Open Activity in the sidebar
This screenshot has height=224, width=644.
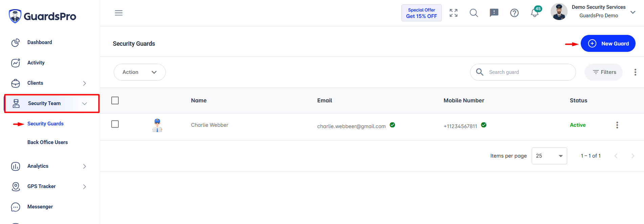pos(36,63)
